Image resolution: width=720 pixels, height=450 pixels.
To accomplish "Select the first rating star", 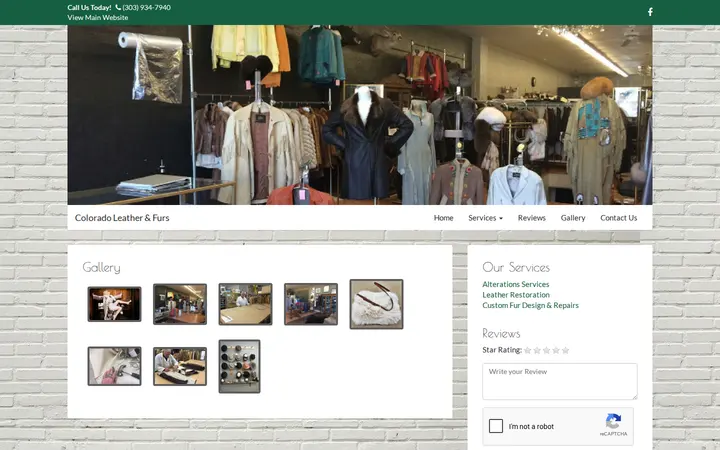I will [x=528, y=350].
